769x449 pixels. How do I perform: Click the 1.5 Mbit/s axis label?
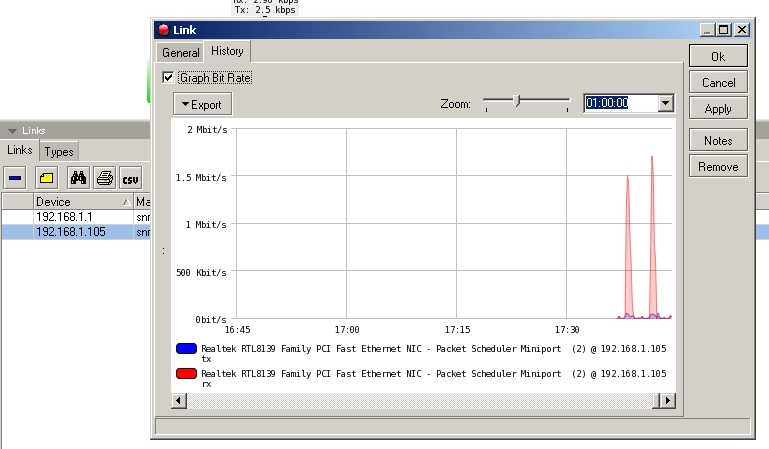pos(201,177)
